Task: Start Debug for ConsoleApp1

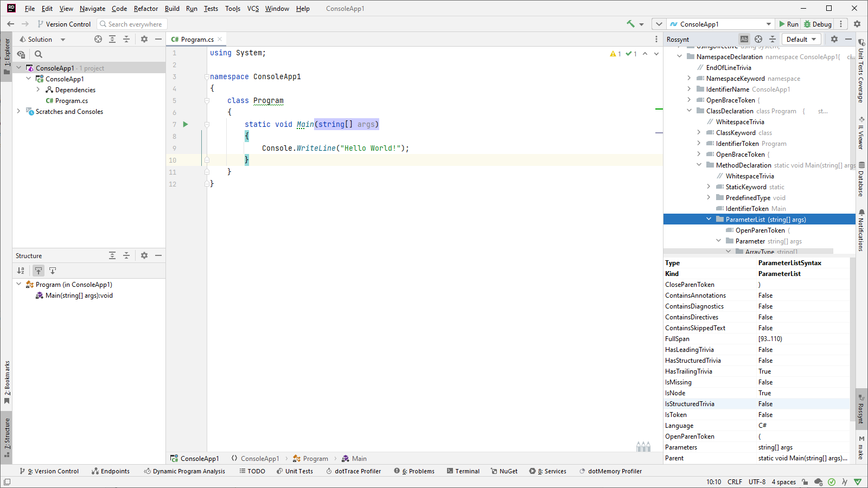Action: [x=818, y=24]
